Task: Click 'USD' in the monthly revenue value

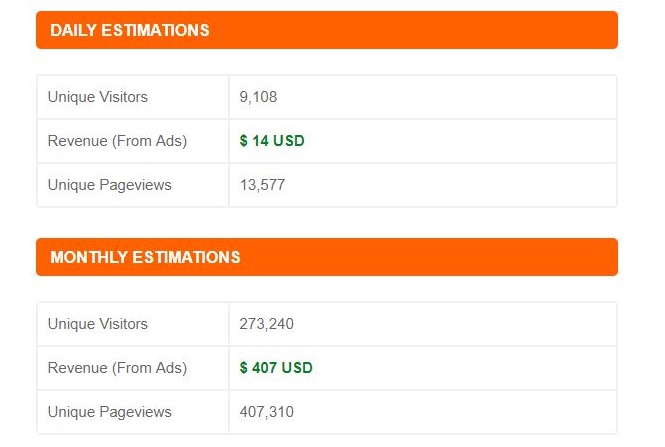Action: (x=297, y=368)
